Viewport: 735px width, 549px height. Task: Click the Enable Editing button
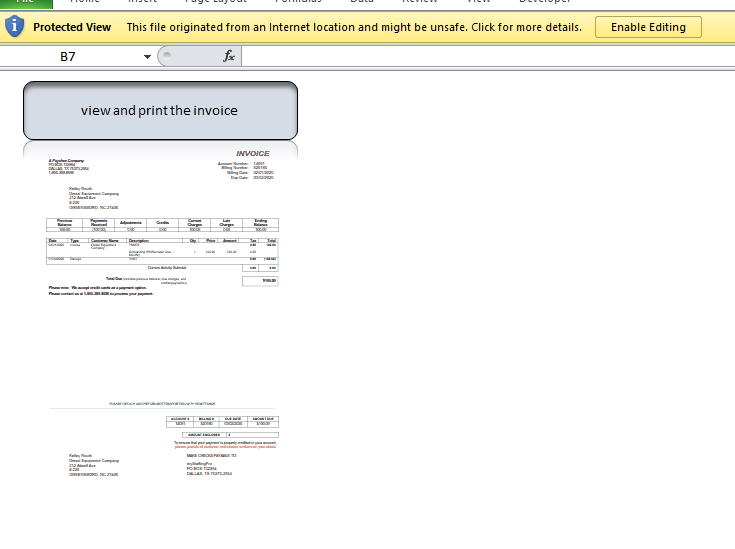[x=648, y=27]
